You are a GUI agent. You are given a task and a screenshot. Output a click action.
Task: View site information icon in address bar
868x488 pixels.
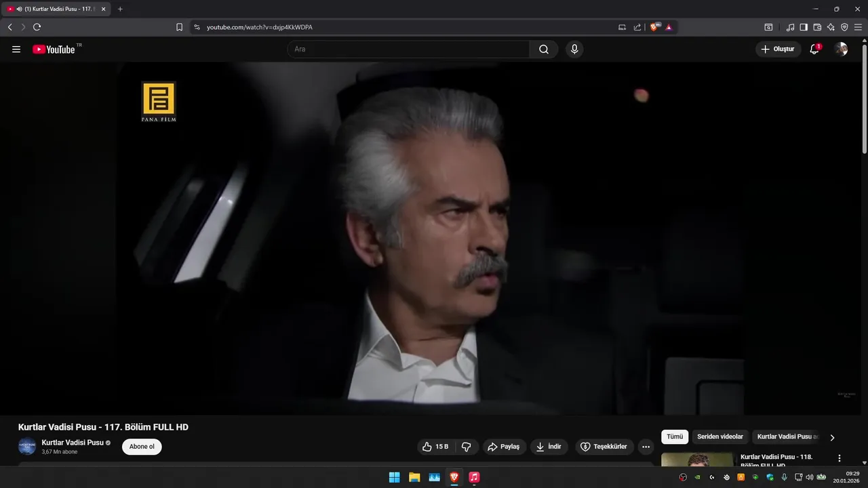coord(197,27)
